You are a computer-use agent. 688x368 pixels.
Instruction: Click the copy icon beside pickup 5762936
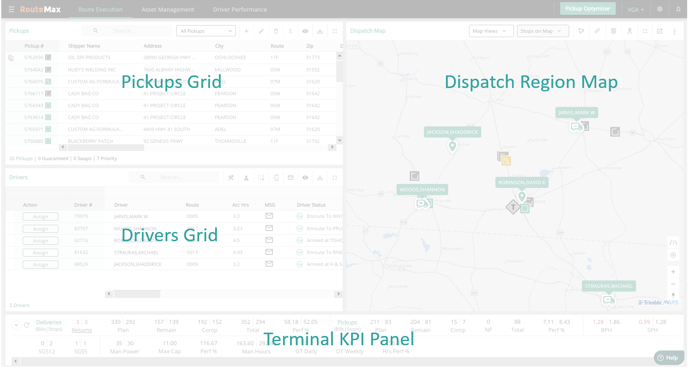tap(11, 58)
